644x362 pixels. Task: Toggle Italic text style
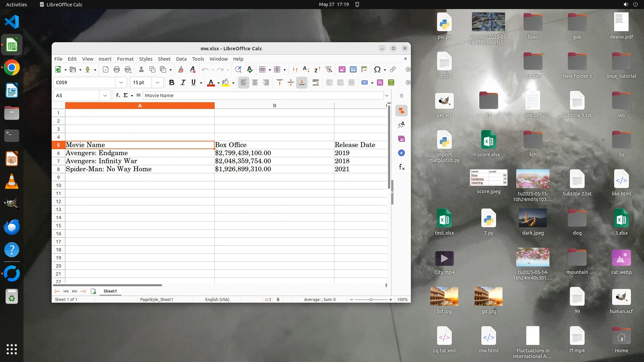[x=183, y=82]
